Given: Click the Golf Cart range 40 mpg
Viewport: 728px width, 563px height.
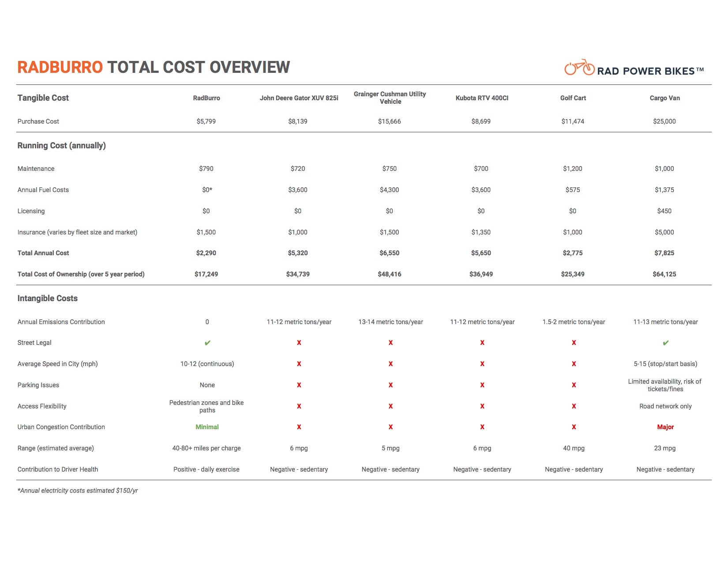Looking at the screenshot, I should tap(574, 448).
